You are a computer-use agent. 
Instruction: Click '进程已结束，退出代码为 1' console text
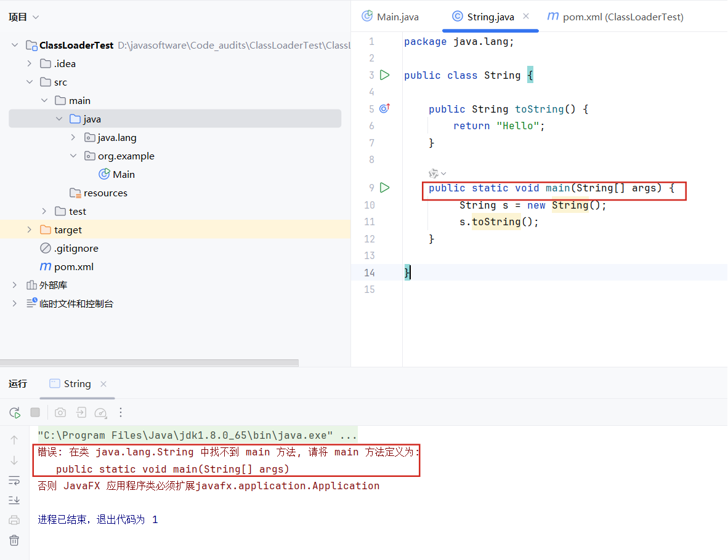click(x=98, y=519)
